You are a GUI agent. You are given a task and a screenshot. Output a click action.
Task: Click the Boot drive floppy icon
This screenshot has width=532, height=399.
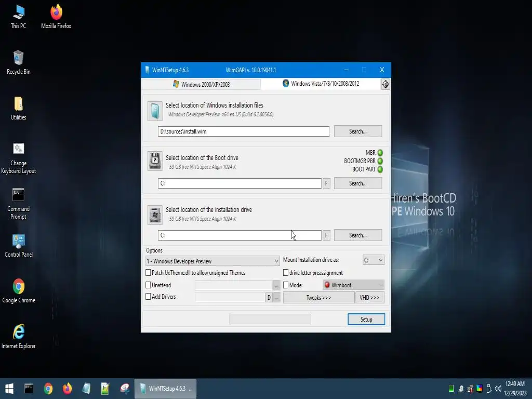point(155,161)
